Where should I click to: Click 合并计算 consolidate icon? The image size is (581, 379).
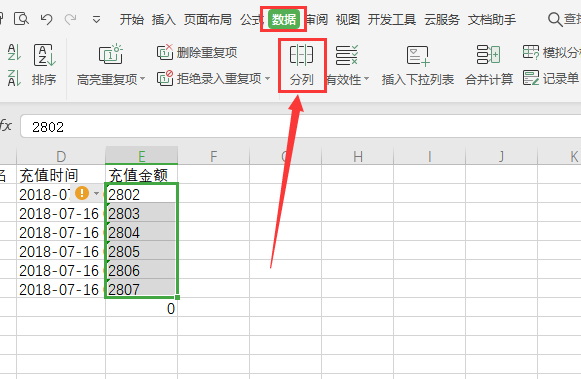coord(489,55)
